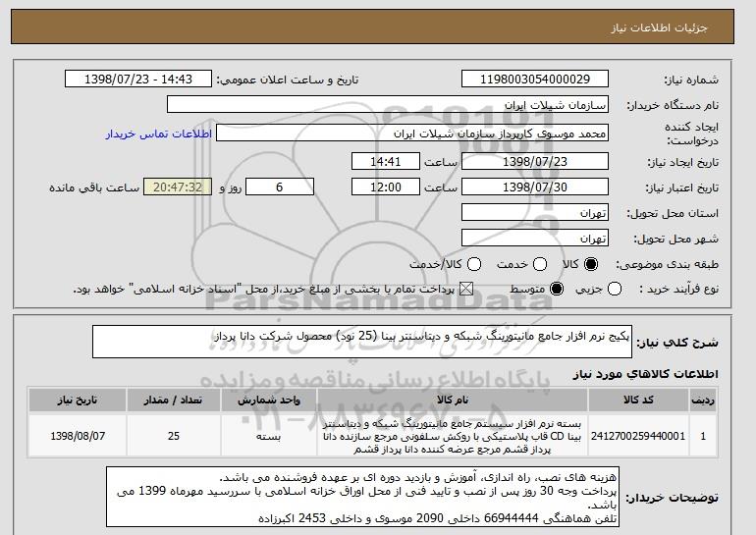Click the شرح کلی نیاز label

[x=677, y=343]
